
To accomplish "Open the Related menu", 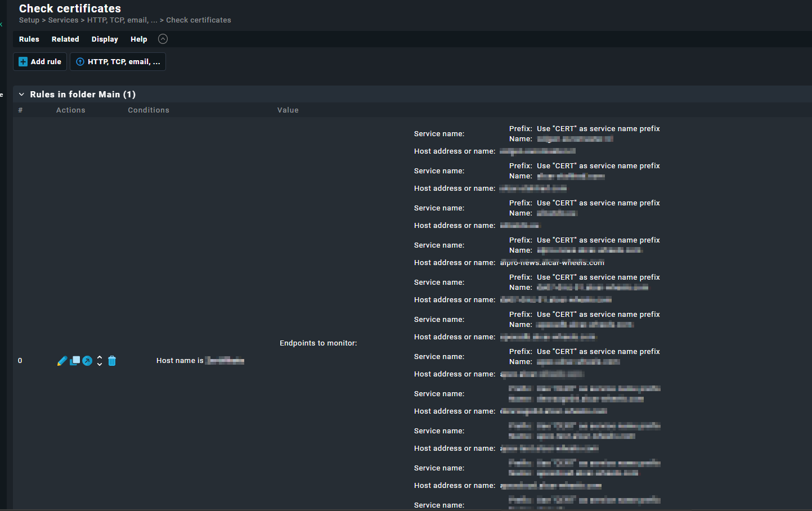I will (x=65, y=39).
